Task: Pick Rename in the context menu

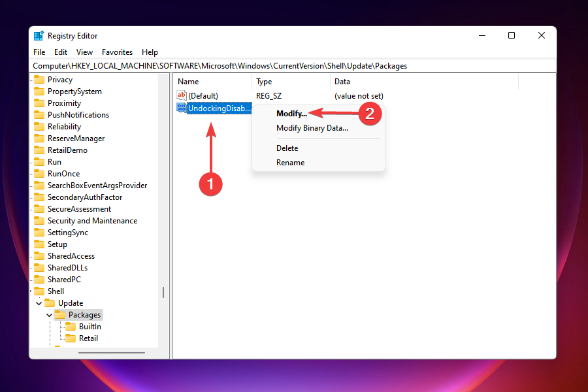Action: [x=290, y=163]
